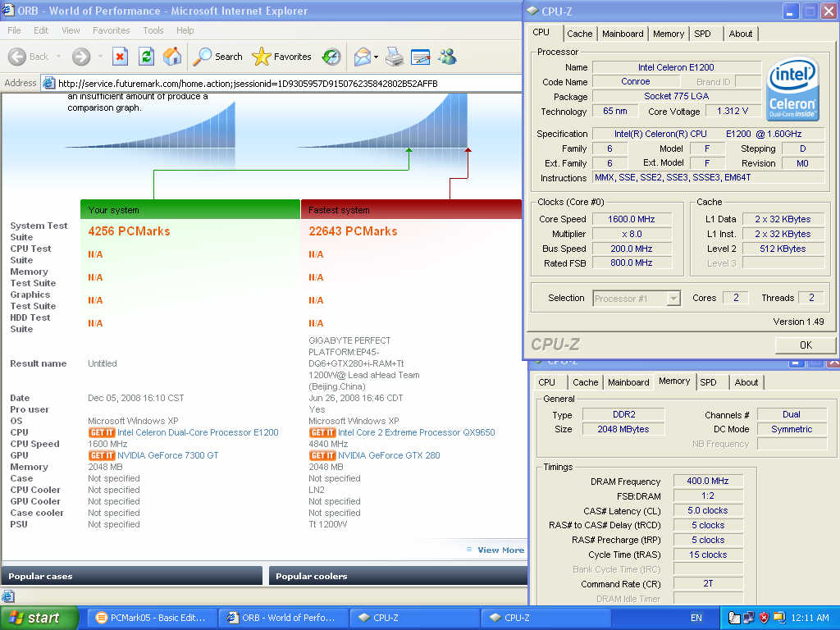Click the GET IT badge beside GeForce 7300 GT

point(101,455)
